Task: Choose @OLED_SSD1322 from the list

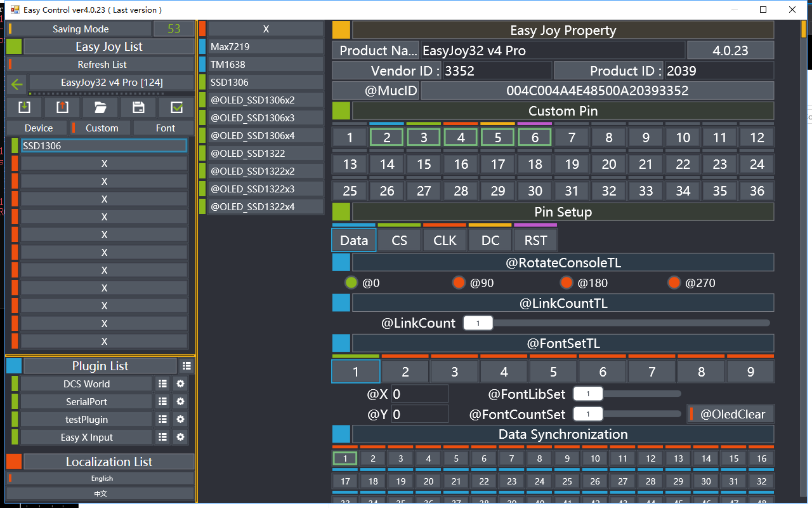Action: pyautogui.click(x=266, y=153)
